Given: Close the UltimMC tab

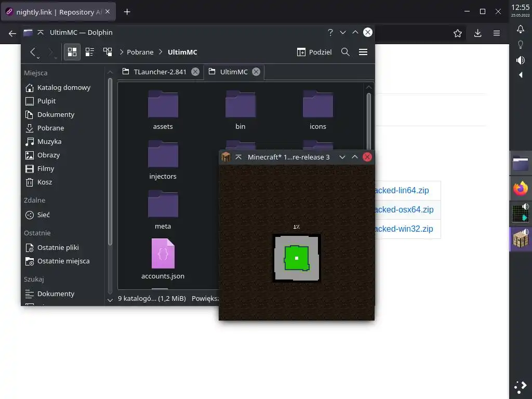Looking at the screenshot, I should point(256,72).
